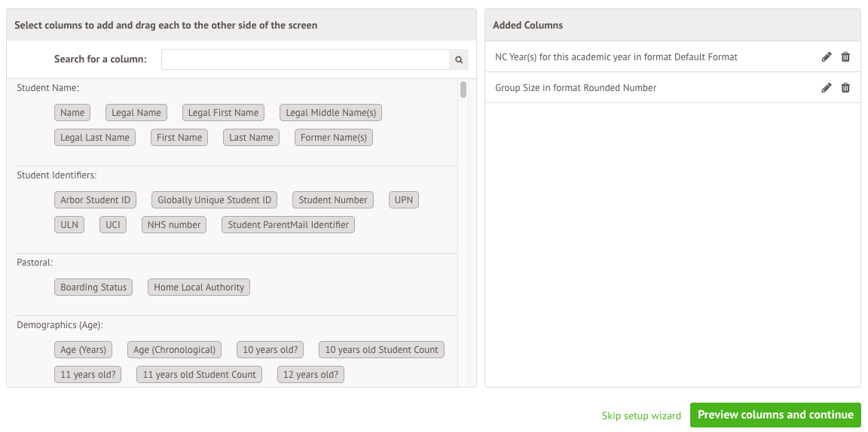Click in the column search field
868x432 pixels.
[305, 59]
